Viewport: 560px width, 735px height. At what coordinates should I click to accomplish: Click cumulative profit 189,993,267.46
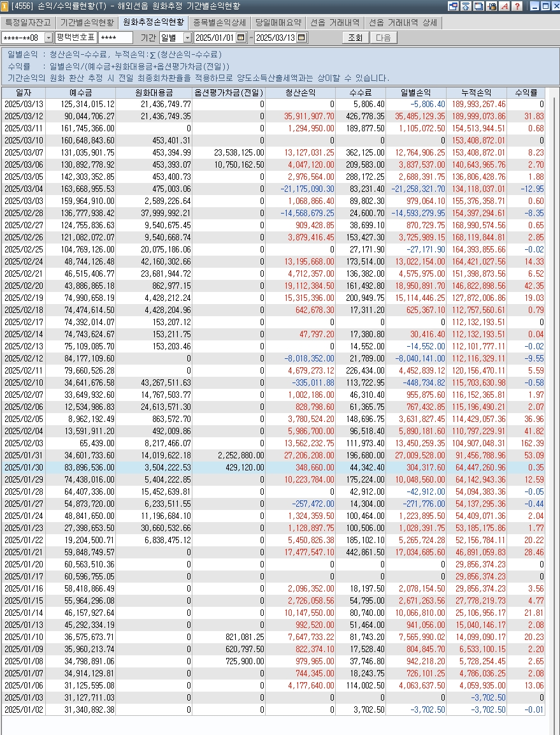click(x=478, y=104)
